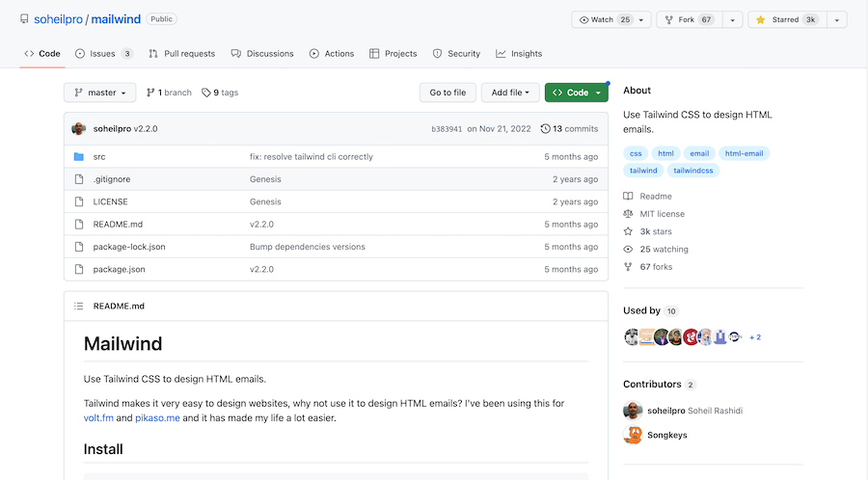Toggle the Starred button for this repository
The image size is (868, 480).
click(x=787, y=19)
